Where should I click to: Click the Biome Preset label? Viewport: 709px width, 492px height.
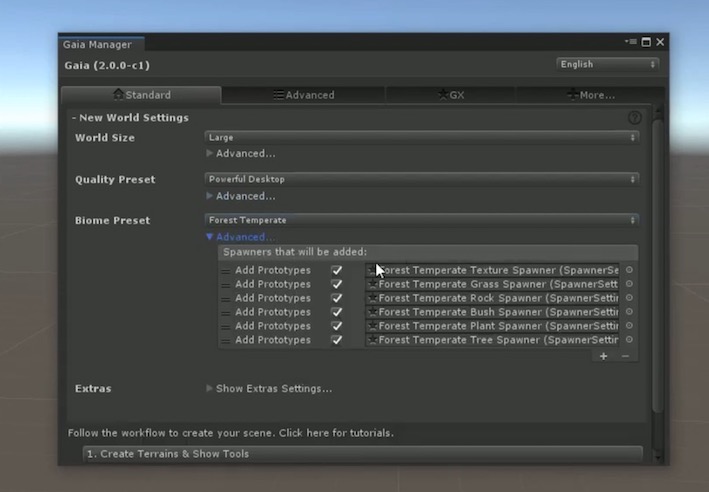click(112, 221)
